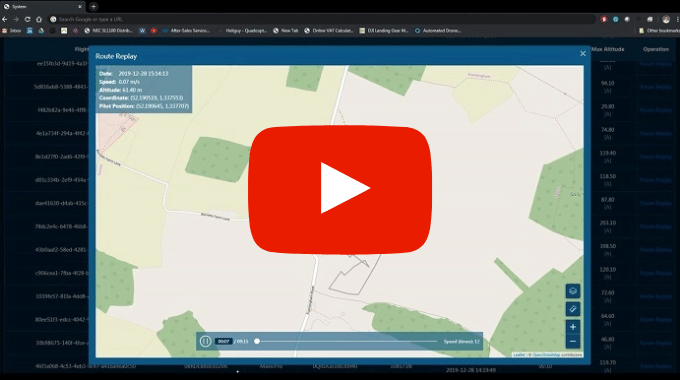Open the Automated Drone bookmark
The image size is (680, 380).
pyautogui.click(x=438, y=31)
